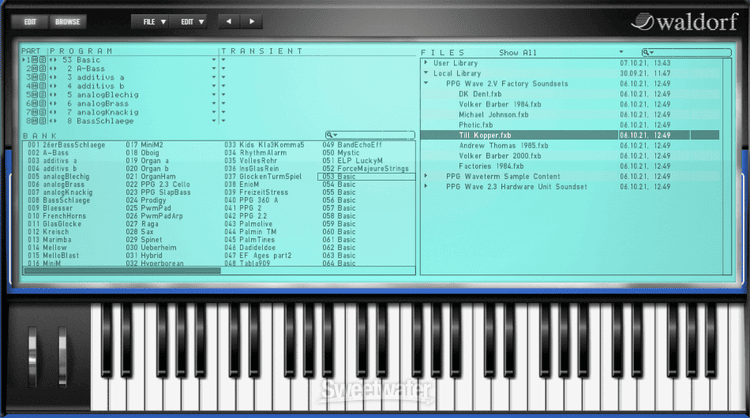Select the 050 Mystic program in bank
Viewport: 750px width, 418px height.
[x=351, y=153]
